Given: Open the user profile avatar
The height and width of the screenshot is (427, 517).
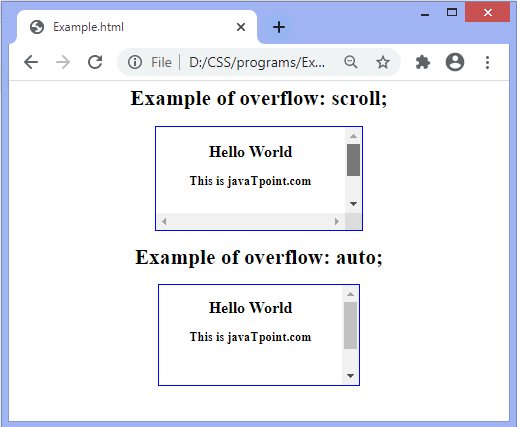Looking at the screenshot, I should point(455,62).
